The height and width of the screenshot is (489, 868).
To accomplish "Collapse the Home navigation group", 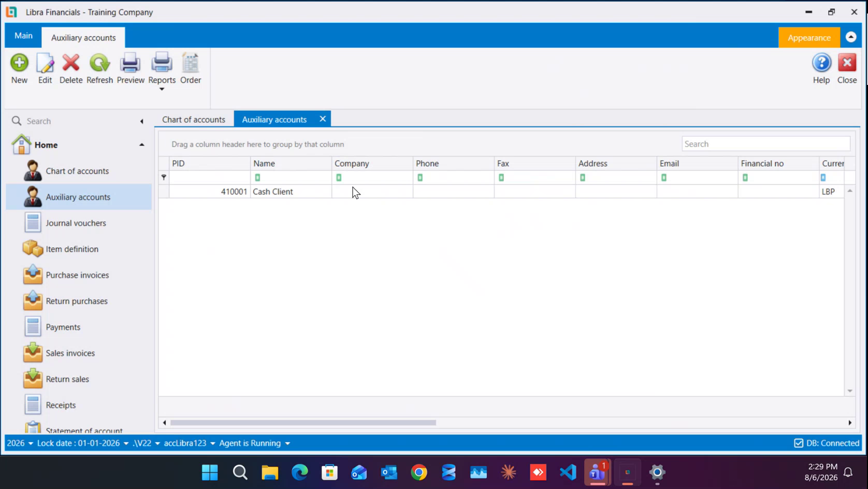I will pyautogui.click(x=141, y=145).
